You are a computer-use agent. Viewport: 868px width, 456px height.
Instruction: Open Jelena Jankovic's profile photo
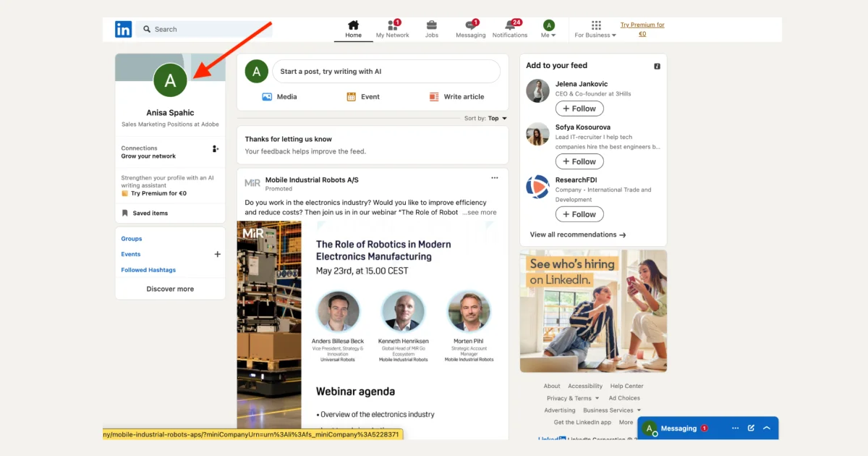coord(537,91)
